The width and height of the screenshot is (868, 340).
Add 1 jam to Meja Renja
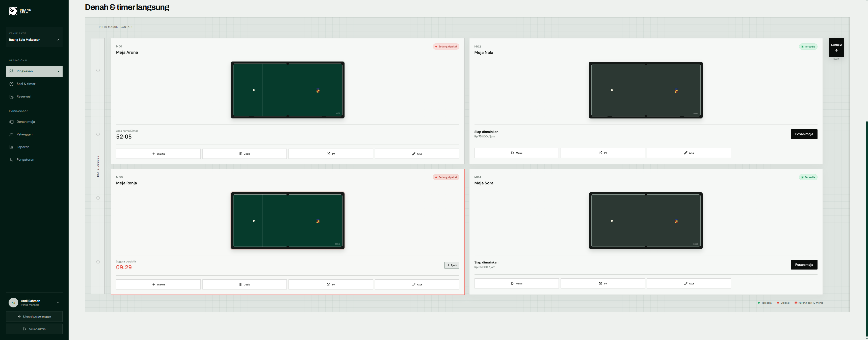[x=452, y=265]
